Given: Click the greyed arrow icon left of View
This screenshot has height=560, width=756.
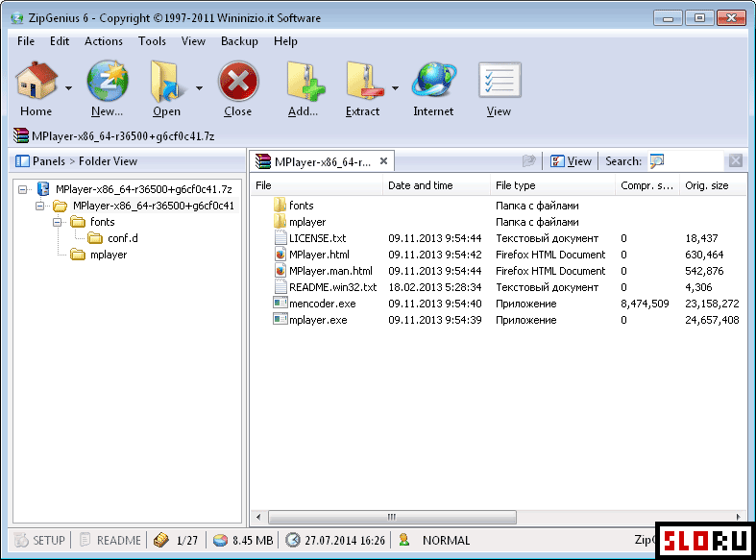Looking at the screenshot, I should point(529,161).
